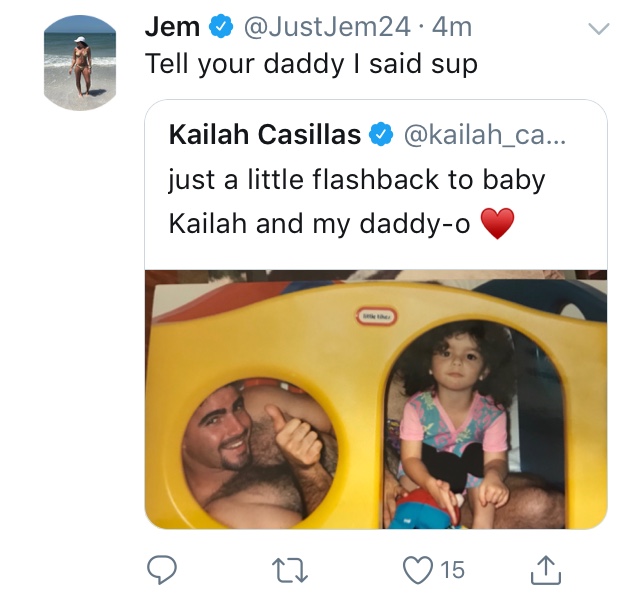Like the tweet with heart icon
Screen dimensions: 623x596
(418, 570)
